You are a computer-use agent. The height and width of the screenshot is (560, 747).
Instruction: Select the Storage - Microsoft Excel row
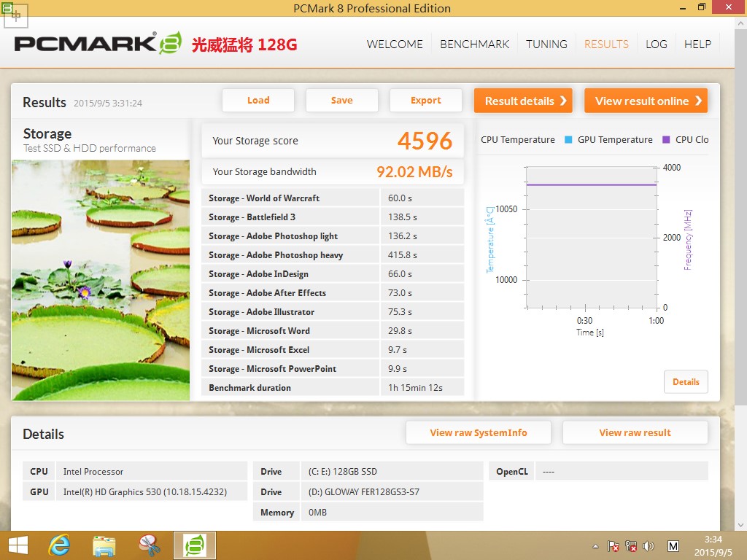click(x=333, y=350)
